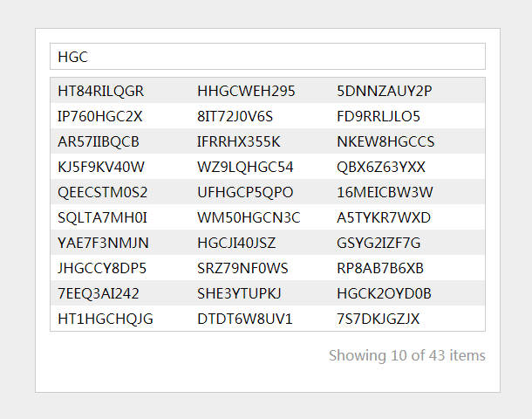The width and height of the screenshot is (532, 419).
Task: Select WZ9LQHGC54 in the list
Action: 245,167
